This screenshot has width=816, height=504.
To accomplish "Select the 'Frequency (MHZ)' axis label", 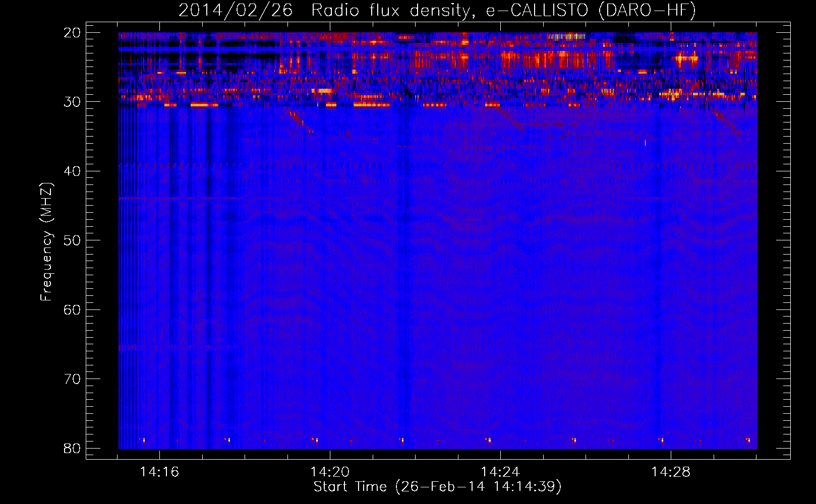I will tap(46, 242).
